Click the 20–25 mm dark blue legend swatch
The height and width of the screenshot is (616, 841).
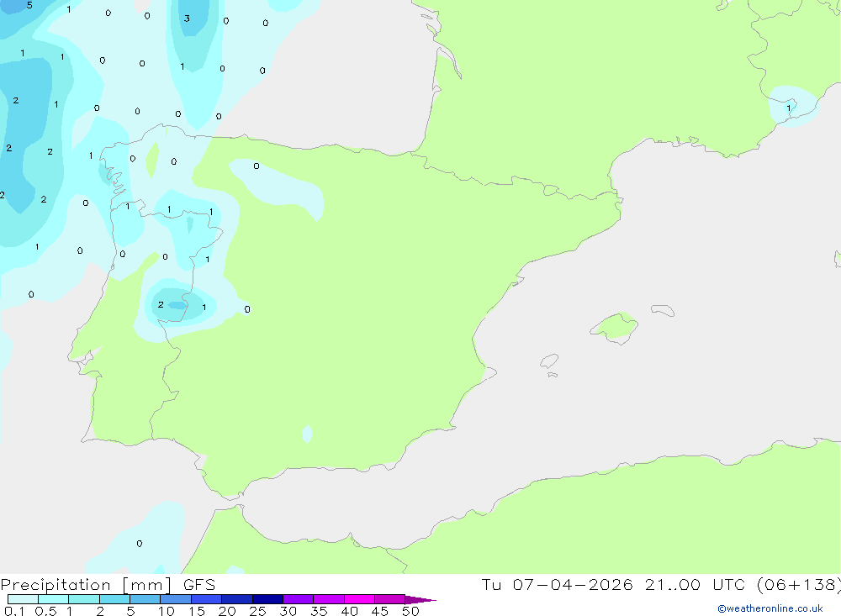236,599
